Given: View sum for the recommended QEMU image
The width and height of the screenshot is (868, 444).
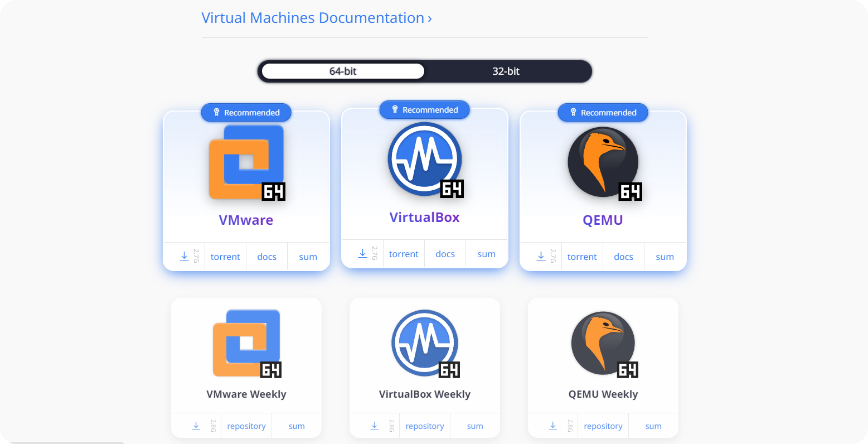Looking at the screenshot, I should tap(665, 257).
